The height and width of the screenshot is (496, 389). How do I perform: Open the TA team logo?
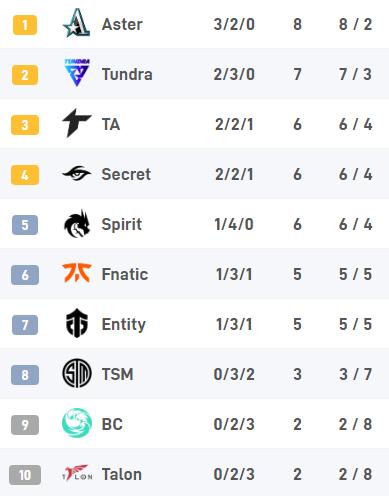77,123
